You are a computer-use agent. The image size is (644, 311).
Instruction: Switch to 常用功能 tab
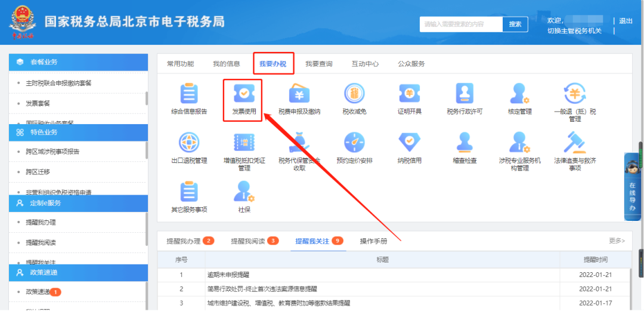click(180, 64)
